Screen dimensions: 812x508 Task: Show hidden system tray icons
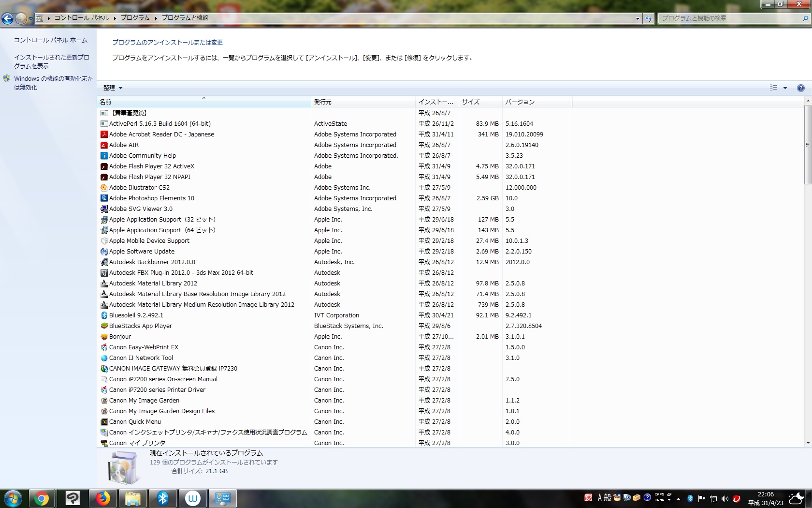click(678, 499)
